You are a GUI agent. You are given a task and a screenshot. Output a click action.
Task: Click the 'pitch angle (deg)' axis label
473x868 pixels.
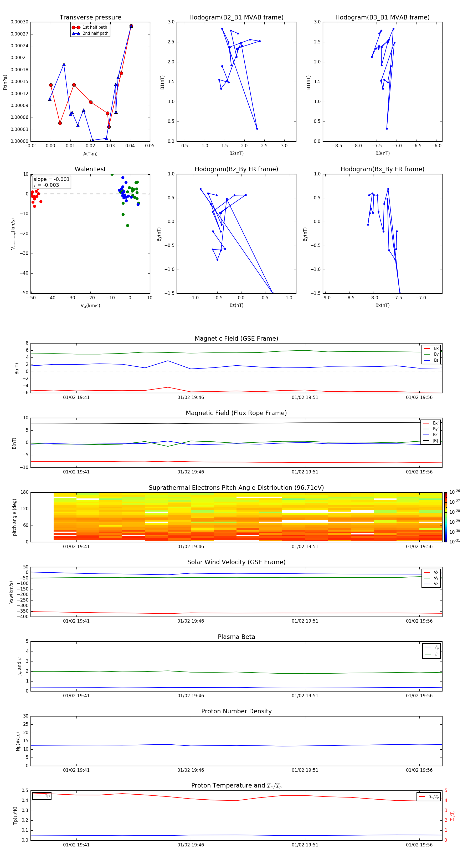pos(14,517)
